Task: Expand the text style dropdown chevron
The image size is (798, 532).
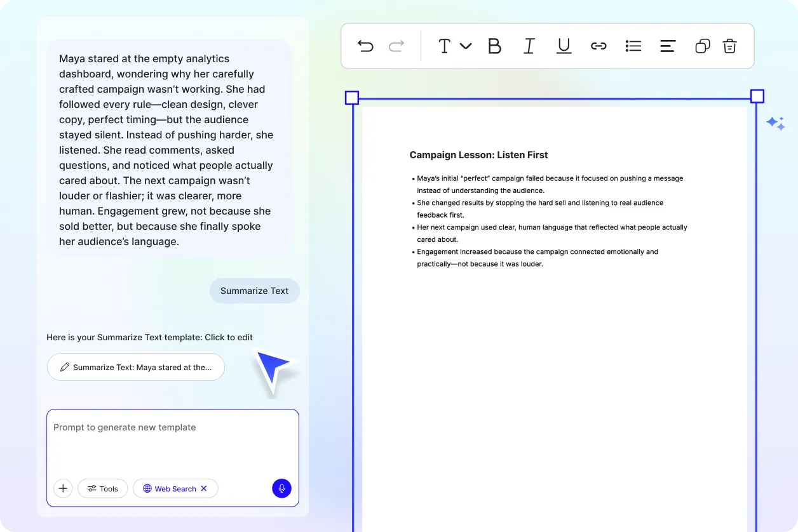Action: coord(466,46)
